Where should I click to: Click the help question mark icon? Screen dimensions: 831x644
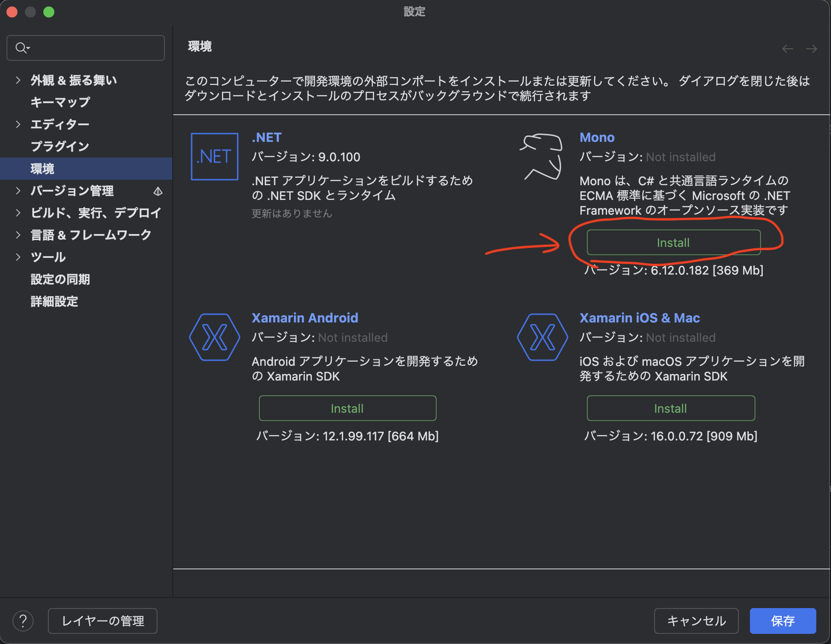click(23, 621)
